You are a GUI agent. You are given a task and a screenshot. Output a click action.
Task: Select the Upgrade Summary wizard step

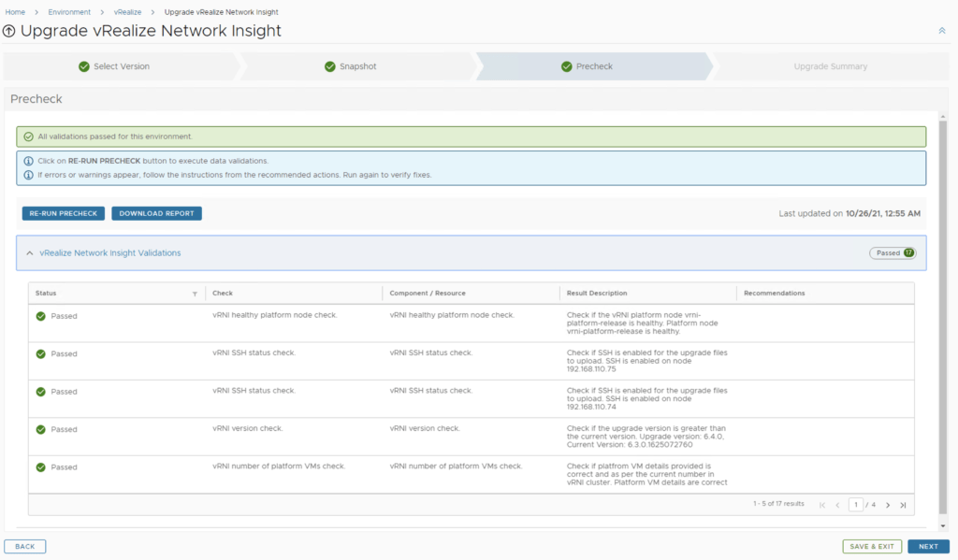(830, 66)
